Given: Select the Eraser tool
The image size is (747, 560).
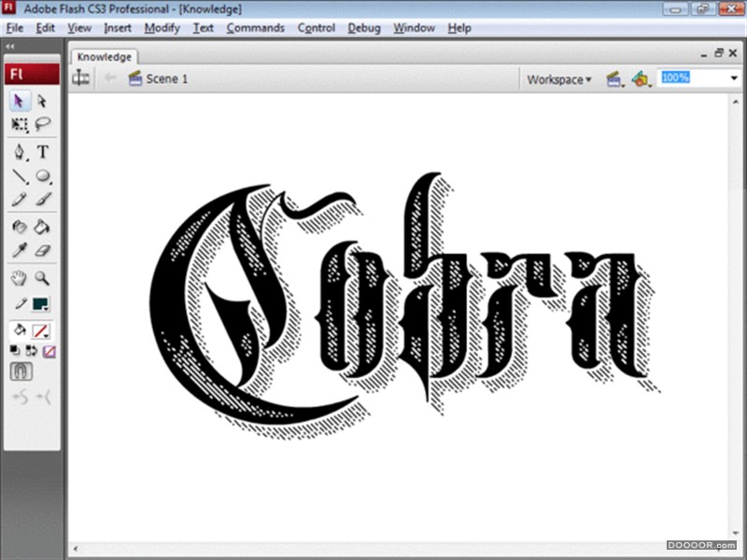Looking at the screenshot, I should pos(42,250).
